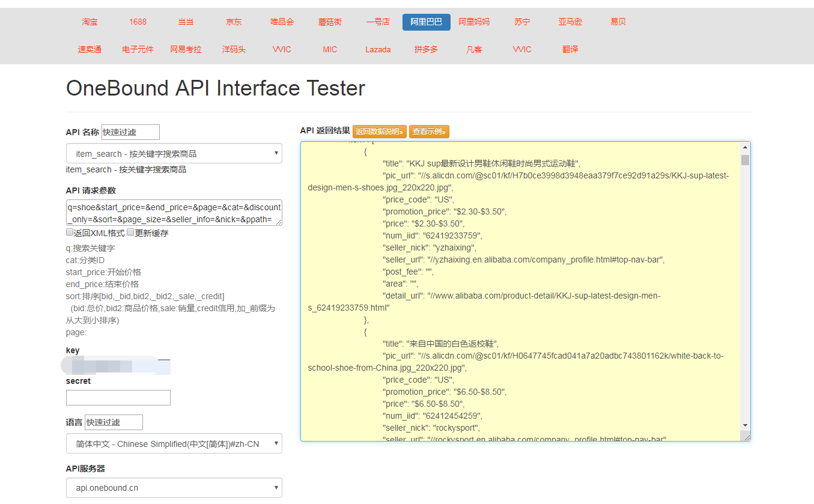814x504 pixels.
Task: Click the key input field
Action: 118,366
